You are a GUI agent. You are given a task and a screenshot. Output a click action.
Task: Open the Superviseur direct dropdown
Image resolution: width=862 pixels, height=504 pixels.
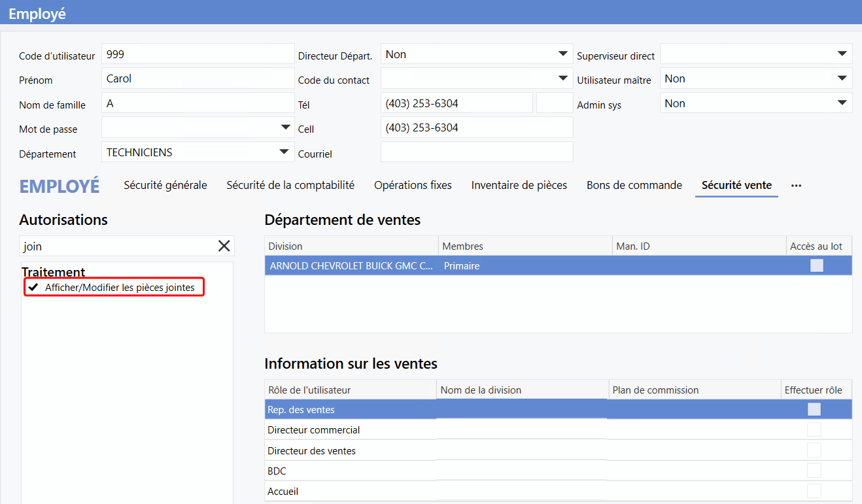(842, 54)
